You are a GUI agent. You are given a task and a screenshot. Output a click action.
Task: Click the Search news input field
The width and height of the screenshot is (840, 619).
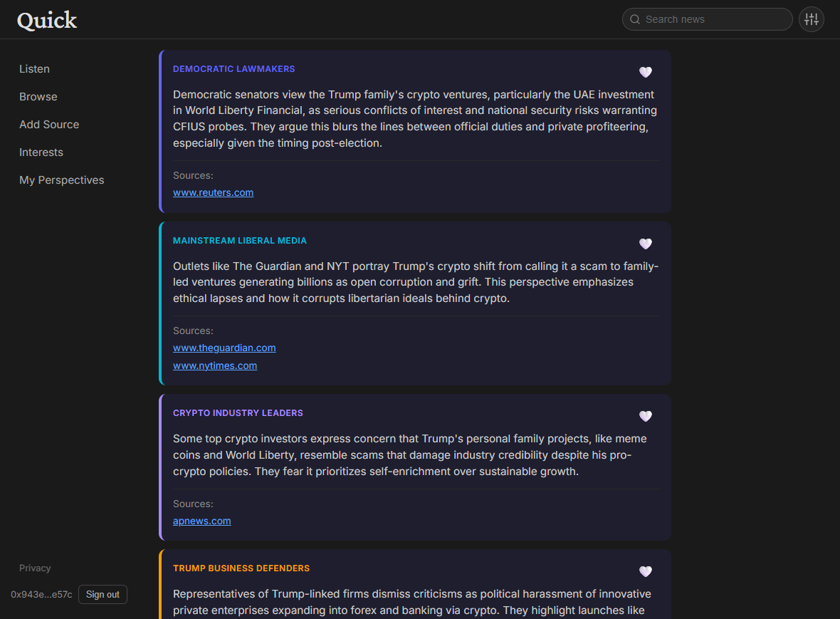(x=707, y=19)
